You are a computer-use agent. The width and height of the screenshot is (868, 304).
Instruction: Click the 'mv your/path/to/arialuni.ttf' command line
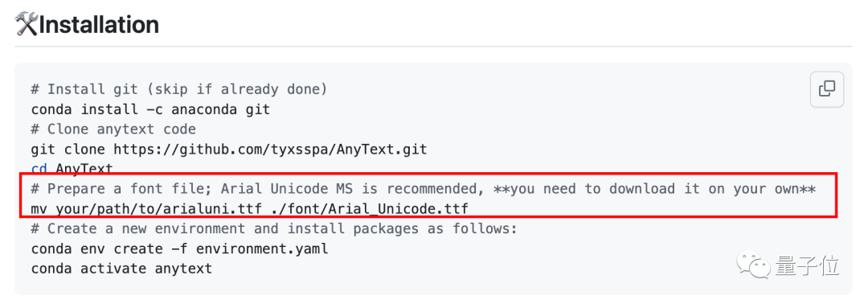(x=250, y=209)
